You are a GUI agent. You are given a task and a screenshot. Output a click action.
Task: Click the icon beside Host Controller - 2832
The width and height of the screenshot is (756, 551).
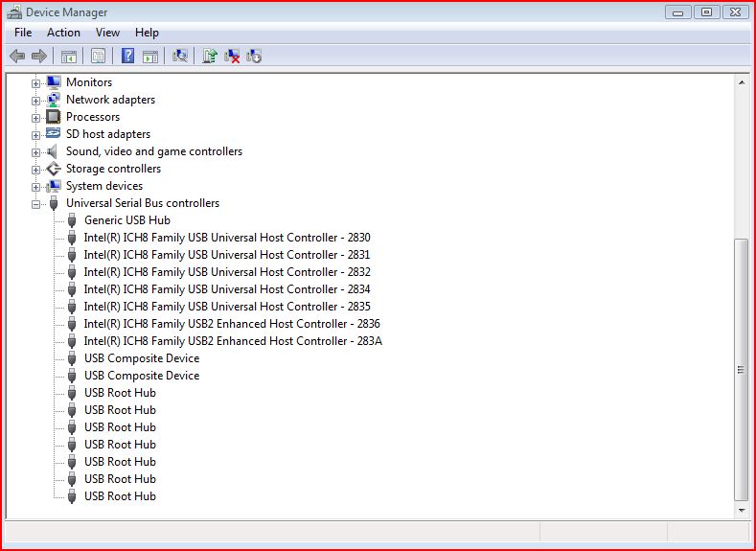pyautogui.click(x=72, y=272)
